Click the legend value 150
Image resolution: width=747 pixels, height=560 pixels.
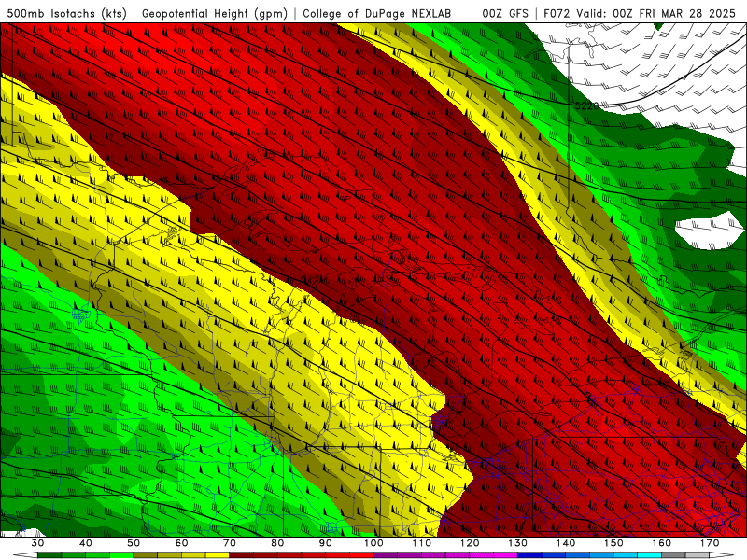tap(613, 543)
